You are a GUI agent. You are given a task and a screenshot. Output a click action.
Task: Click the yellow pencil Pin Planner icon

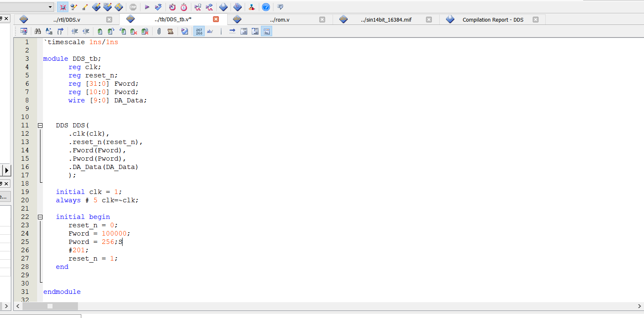[x=85, y=7]
